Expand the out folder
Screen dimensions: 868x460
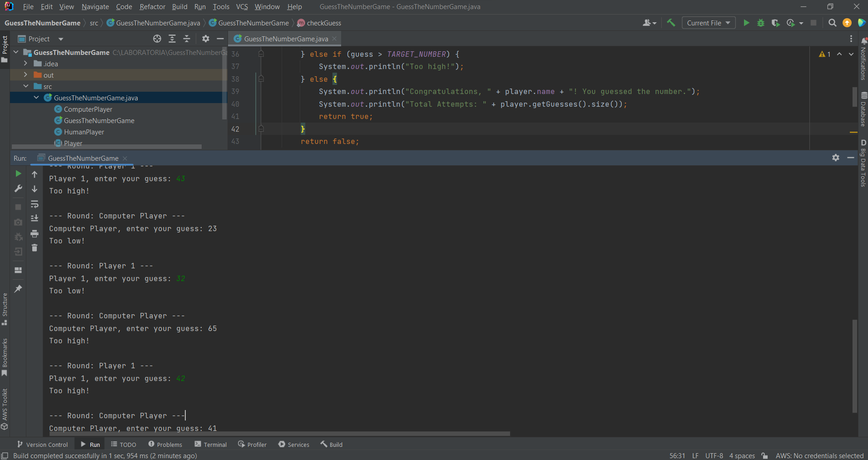coord(26,75)
